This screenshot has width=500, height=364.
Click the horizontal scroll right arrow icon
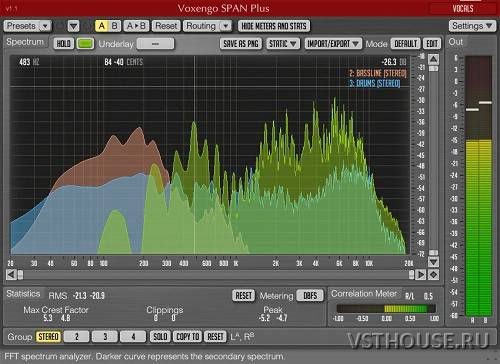coord(421,275)
